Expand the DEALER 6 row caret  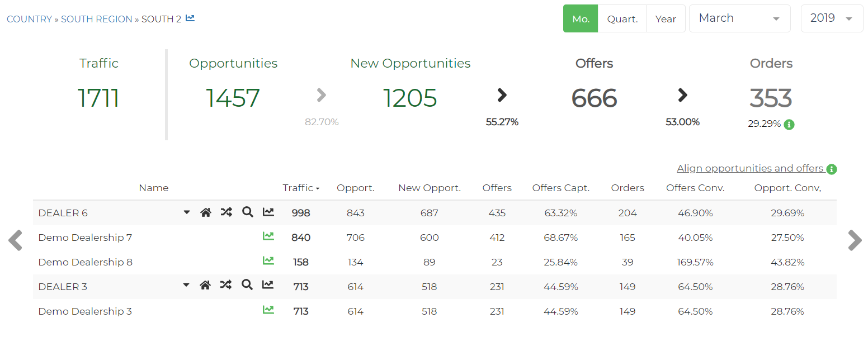click(x=186, y=212)
